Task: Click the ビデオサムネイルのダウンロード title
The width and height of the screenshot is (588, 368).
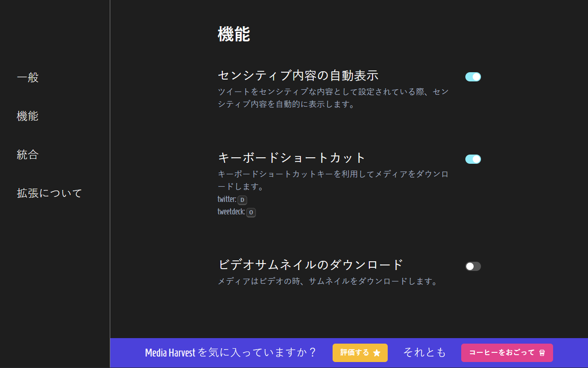Action: [x=311, y=264]
